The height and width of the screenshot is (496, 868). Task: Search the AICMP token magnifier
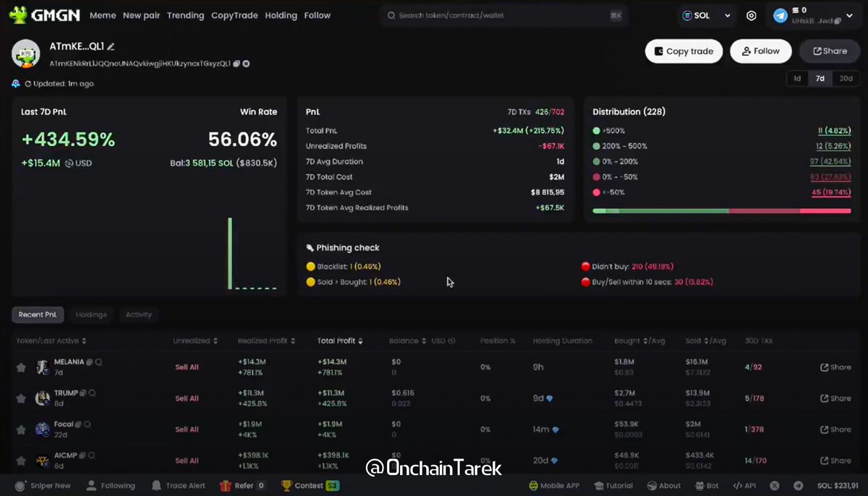click(92, 456)
